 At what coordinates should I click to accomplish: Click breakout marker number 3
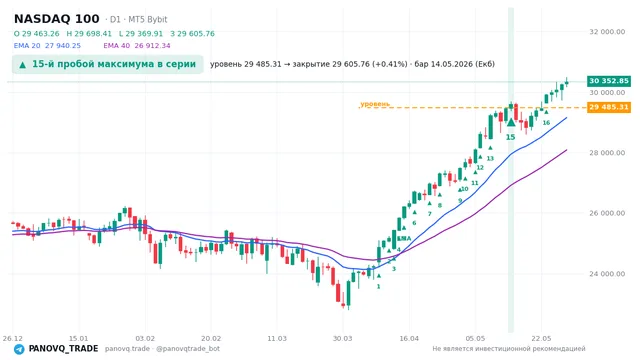pyautogui.click(x=394, y=269)
